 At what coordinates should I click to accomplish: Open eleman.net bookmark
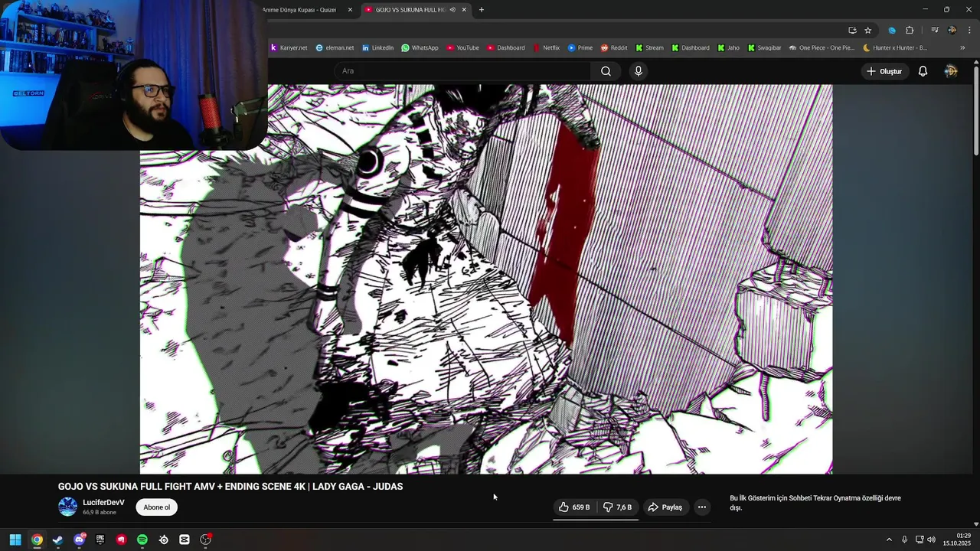point(335,47)
